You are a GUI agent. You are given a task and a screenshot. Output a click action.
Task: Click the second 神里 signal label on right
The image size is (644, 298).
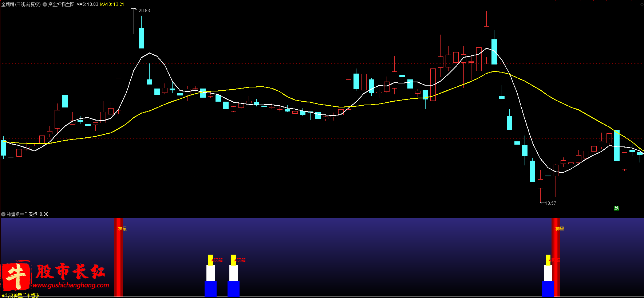tap(560, 229)
